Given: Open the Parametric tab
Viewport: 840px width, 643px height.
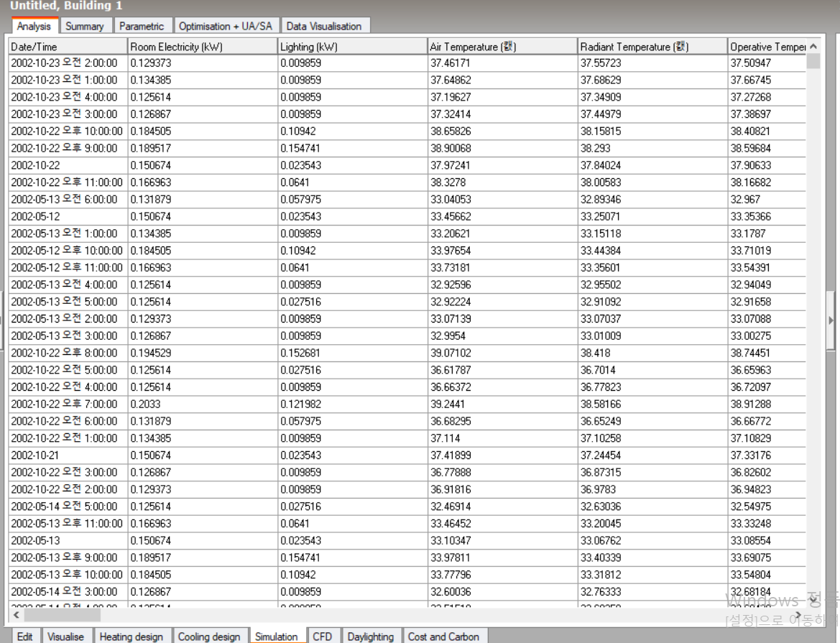Looking at the screenshot, I should pyautogui.click(x=142, y=26).
